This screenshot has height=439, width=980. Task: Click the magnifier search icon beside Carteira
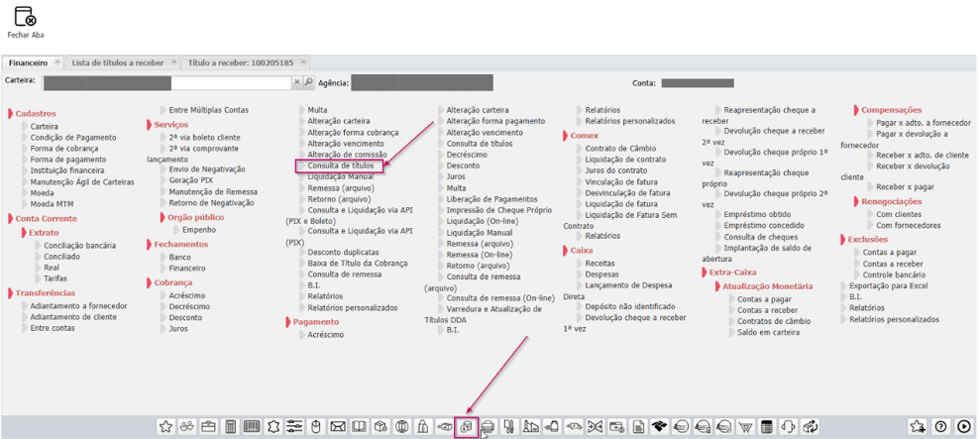pos(309,82)
